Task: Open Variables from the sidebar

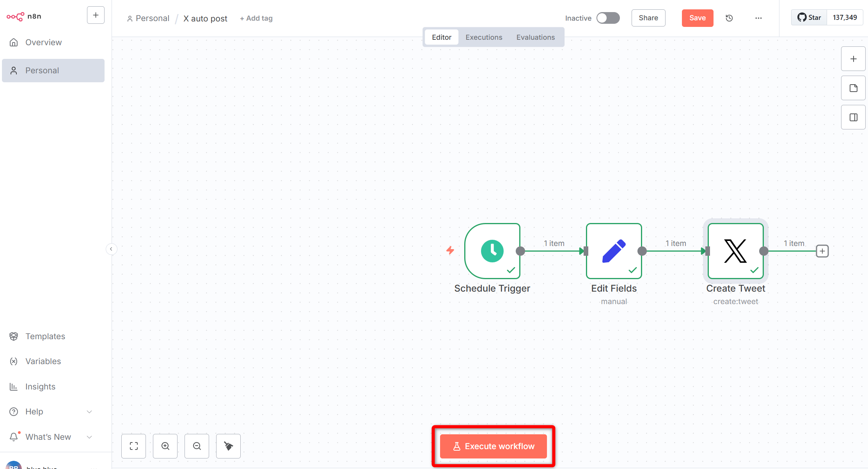Action: click(53, 361)
